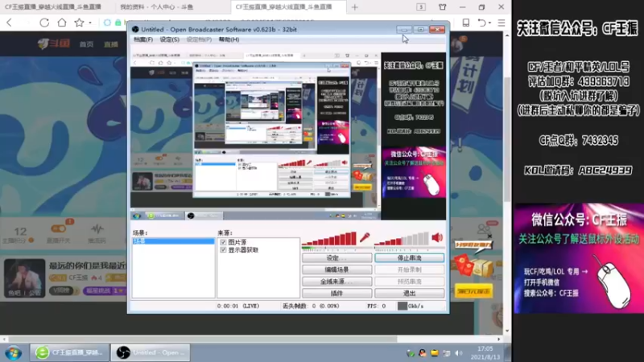The height and width of the screenshot is (362, 644).
Task: Click the Douyu logo in the page header
Action: pyautogui.click(x=53, y=43)
